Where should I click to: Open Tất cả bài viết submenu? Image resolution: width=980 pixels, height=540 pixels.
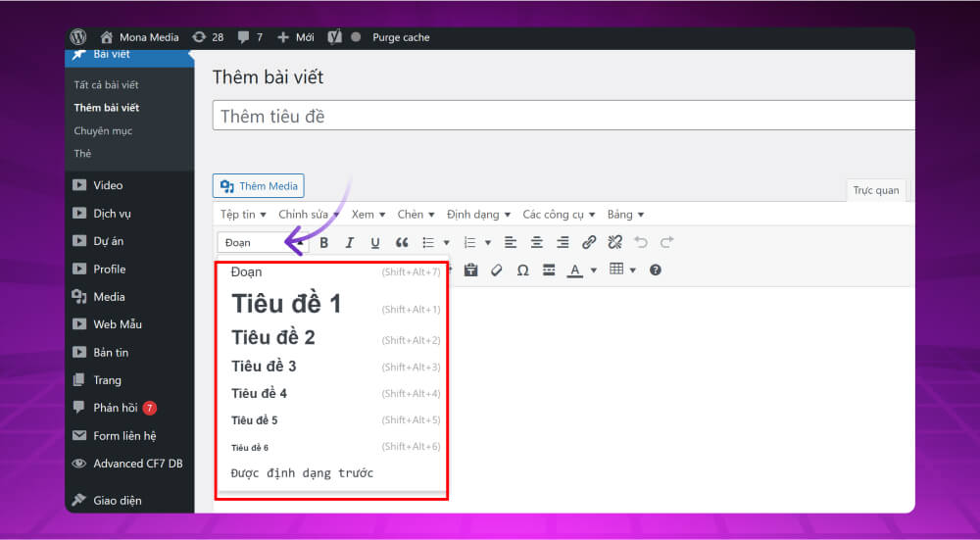pyautogui.click(x=106, y=85)
